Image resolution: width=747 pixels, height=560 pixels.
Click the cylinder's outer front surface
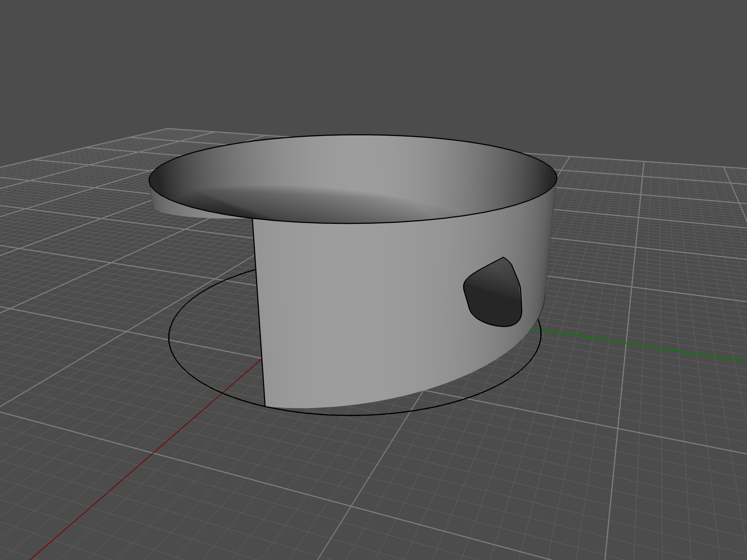[365, 310]
